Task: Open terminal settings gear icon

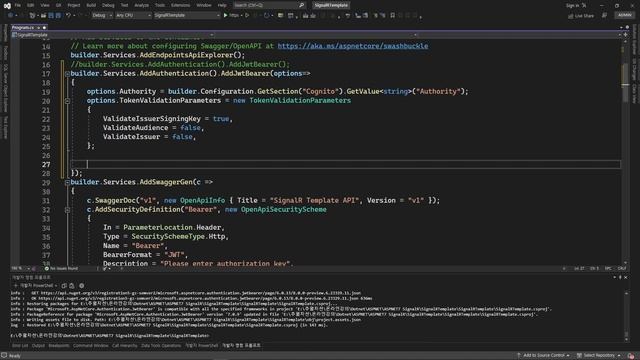Action: tap(82, 286)
